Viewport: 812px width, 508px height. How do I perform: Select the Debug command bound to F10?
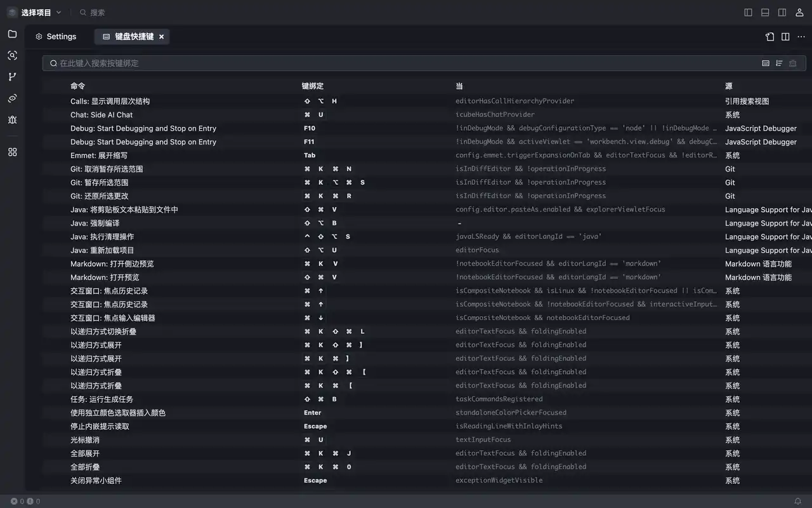tap(427, 128)
